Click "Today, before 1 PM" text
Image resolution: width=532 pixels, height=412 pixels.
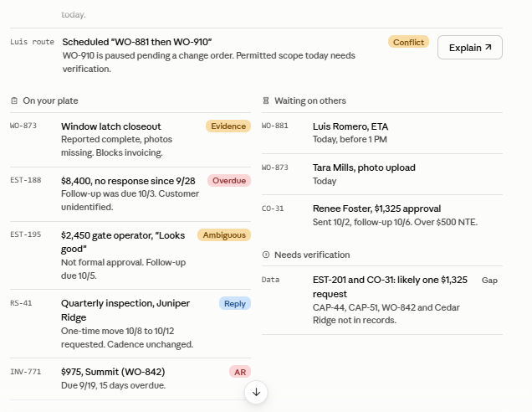350,140
